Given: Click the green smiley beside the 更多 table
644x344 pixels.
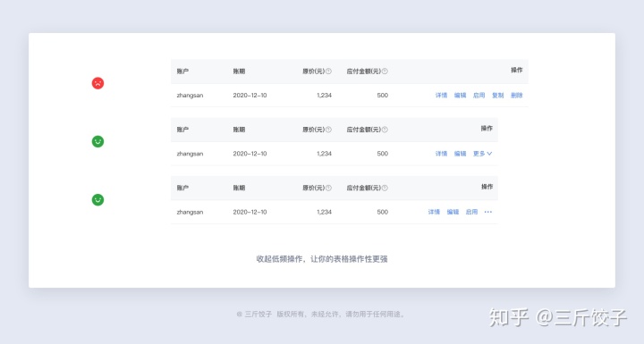Looking at the screenshot, I should point(97,142).
